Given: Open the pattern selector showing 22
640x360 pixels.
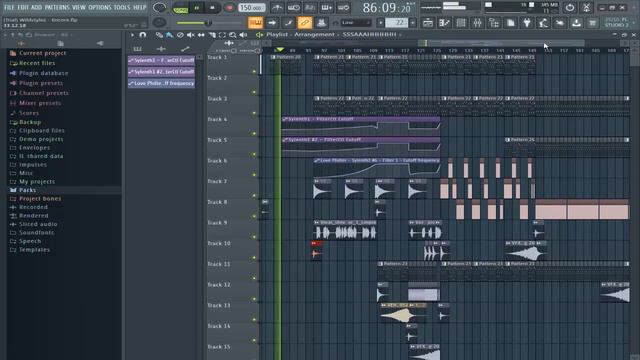Looking at the screenshot, I should (x=396, y=23).
